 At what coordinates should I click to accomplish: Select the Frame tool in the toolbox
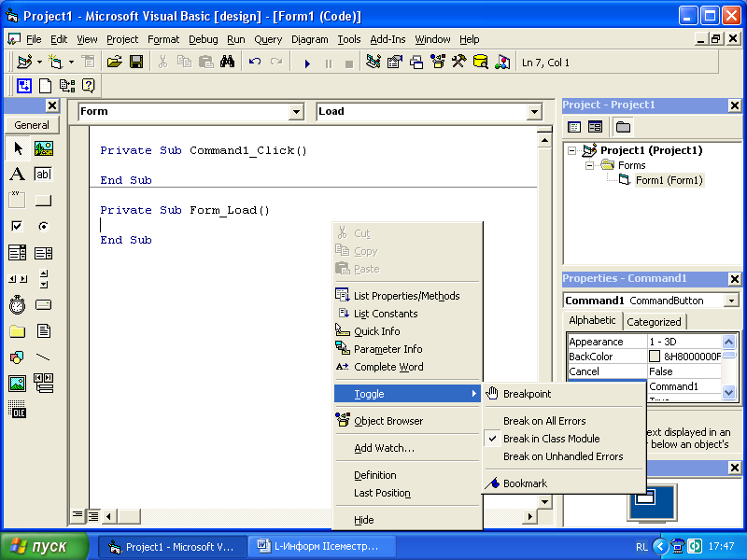tap(18, 201)
